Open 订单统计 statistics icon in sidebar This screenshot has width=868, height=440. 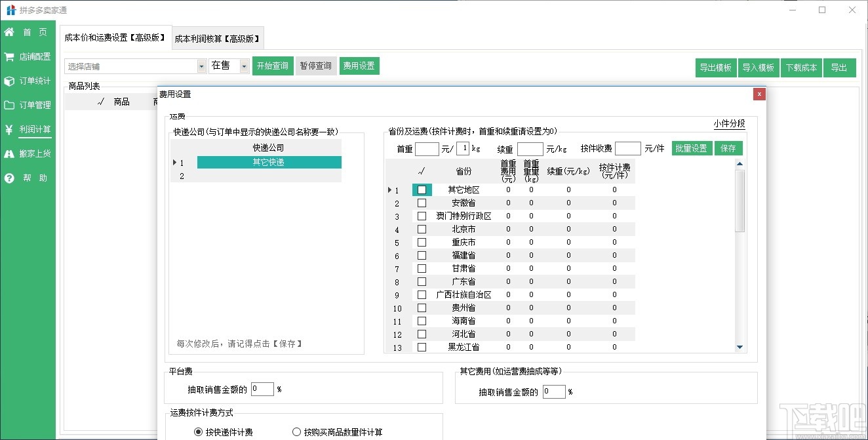coord(9,81)
